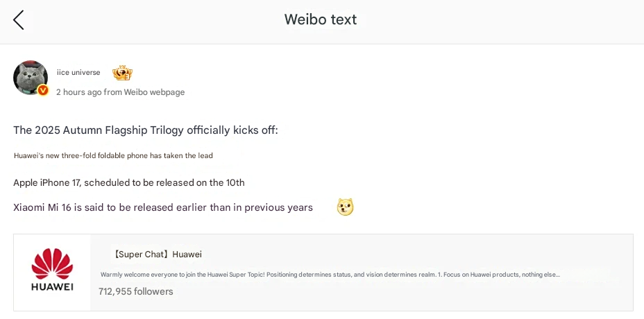This screenshot has height=319, width=644.
Task: Click the 712,955 followers count
Action: point(136,291)
